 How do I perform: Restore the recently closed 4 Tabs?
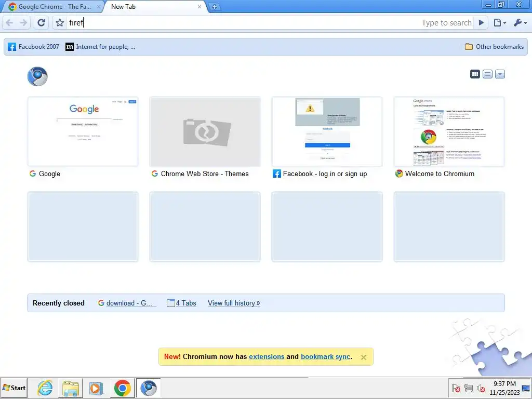pyautogui.click(x=181, y=303)
